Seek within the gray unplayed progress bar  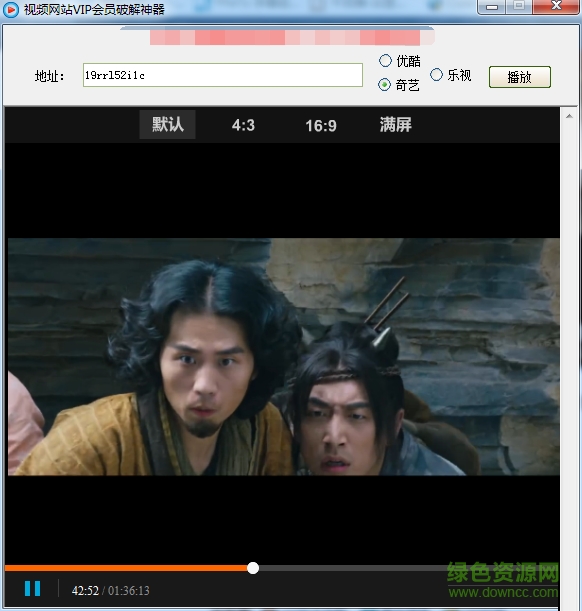[x=353, y=568]
